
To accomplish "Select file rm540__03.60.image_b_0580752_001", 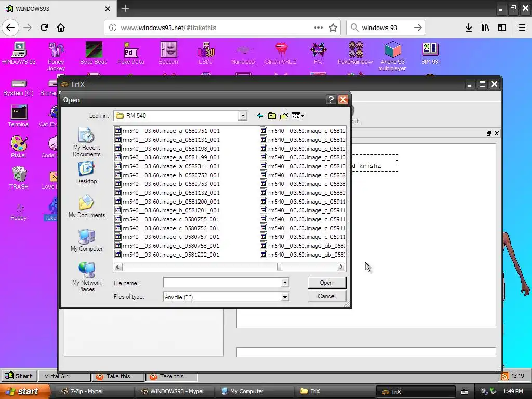I will pyautogui.click(x=167, y=175).
